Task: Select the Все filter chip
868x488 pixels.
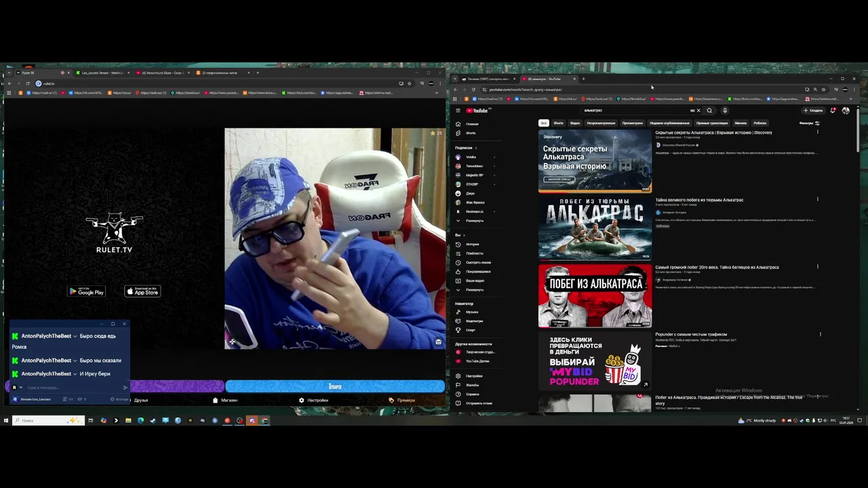Action: (x=543, y=123)
